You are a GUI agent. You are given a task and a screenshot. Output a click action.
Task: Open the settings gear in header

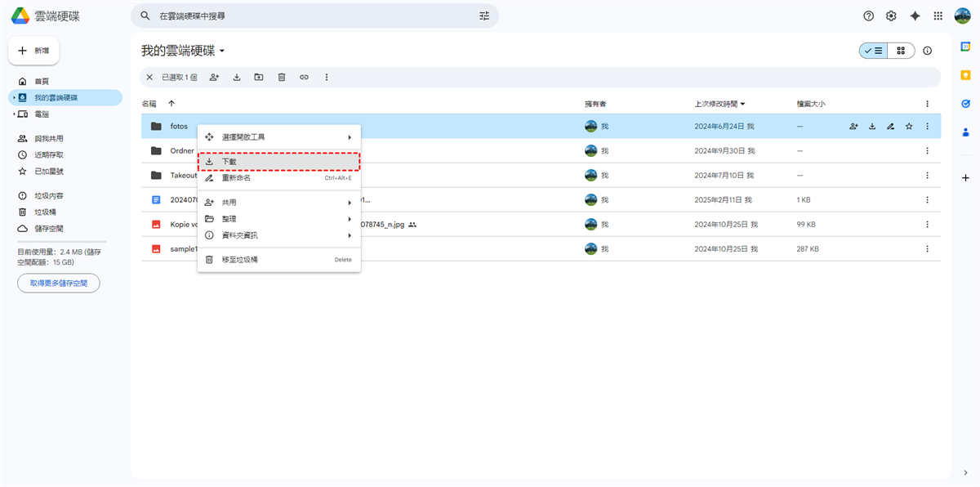click(x=891, y=16)
